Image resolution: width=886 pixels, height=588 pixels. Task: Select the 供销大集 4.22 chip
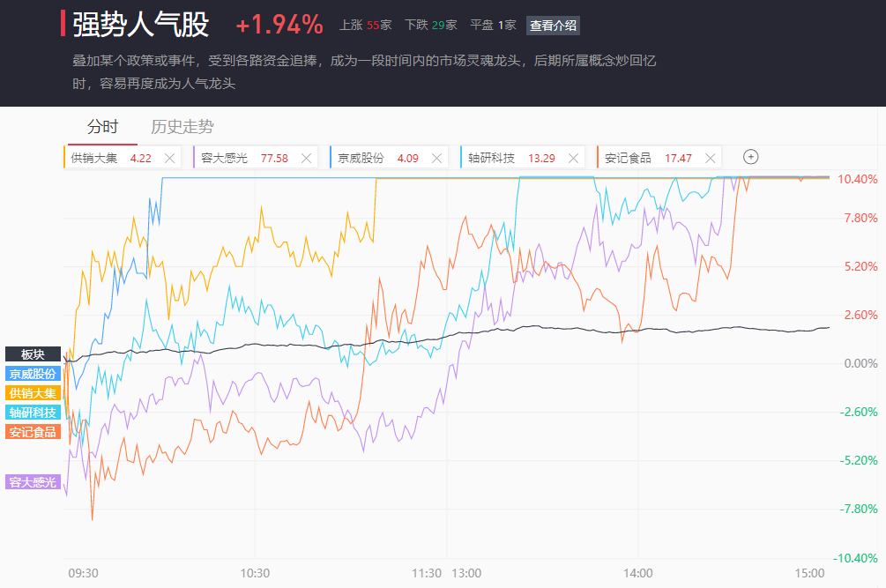(122, 158)
